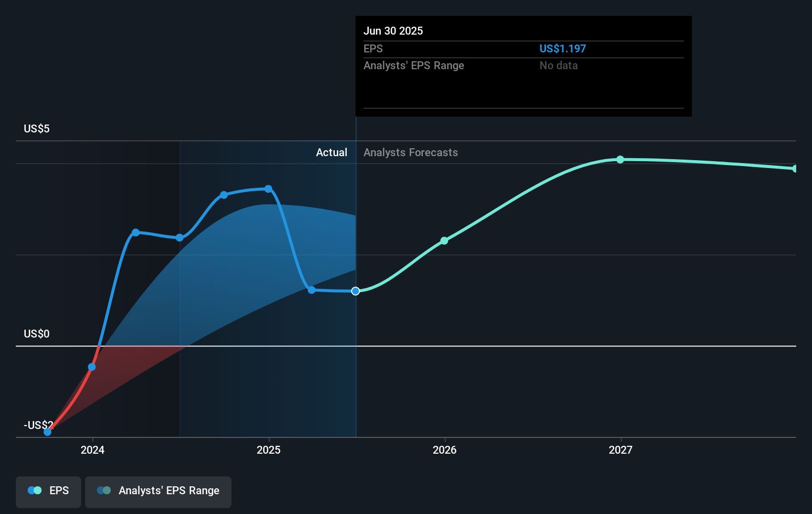Click the US$1.197 EPS value in tooltip

coord(563,48)
